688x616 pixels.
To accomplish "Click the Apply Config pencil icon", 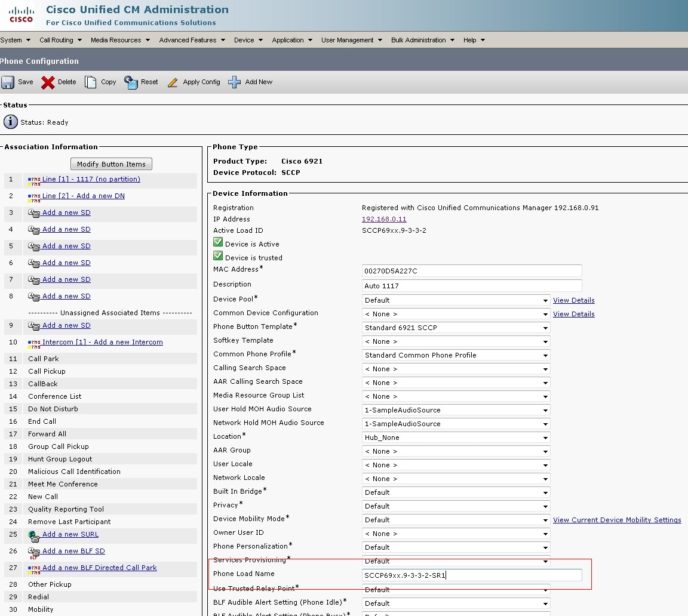I will tap(173, 82).
